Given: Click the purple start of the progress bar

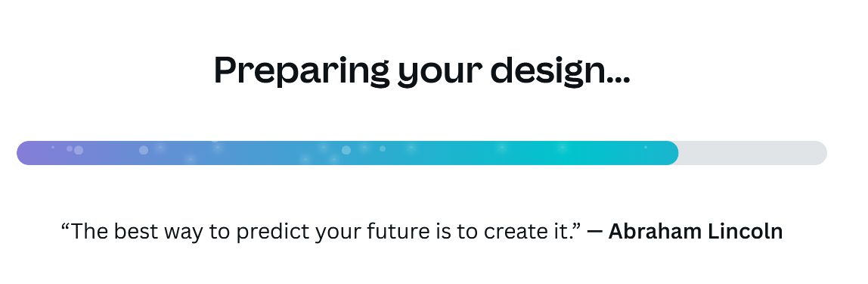Looking at the screenshot, I should pos(33,153).
